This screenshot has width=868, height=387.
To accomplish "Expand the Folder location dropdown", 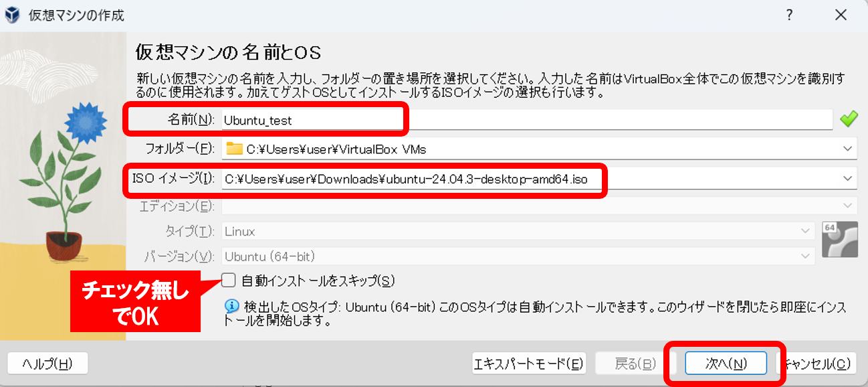I will pyautogui.click(x=848, y=149).
